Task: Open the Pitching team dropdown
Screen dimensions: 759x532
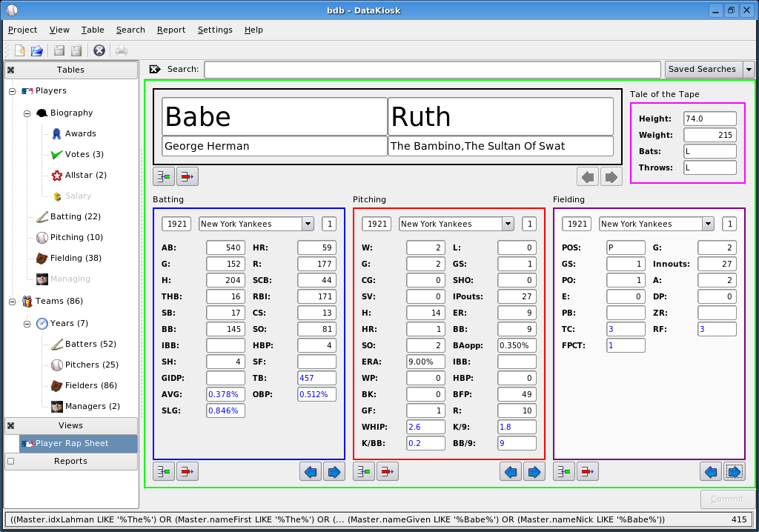Action: click(508, 224)
